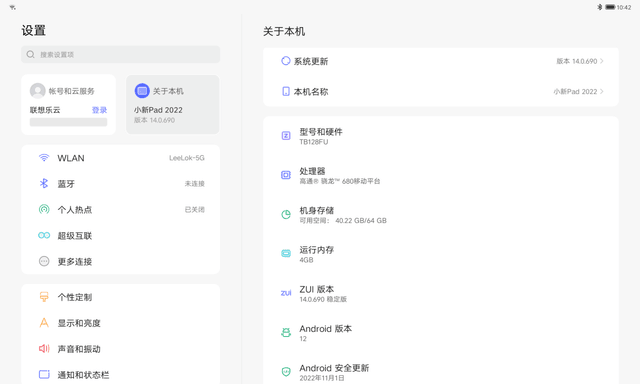Tap the account avatar icon
This screenshot has height=384, width=640.
pyautogui.click(x=38, y=91)
